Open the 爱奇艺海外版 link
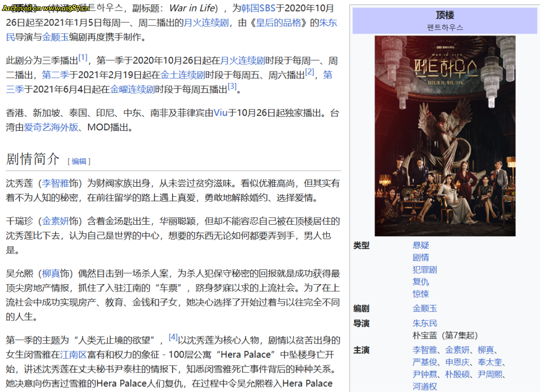Image resolution: width=540 pixels, height=392 pixels. [x=51, y=127]
